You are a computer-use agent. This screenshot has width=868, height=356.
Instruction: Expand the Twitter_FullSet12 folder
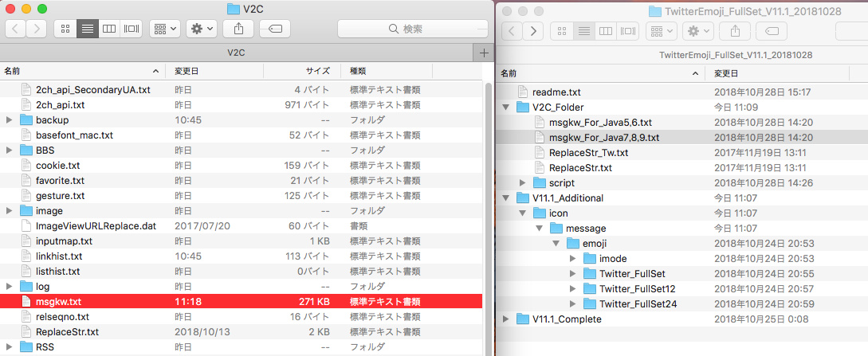point(573,288)
